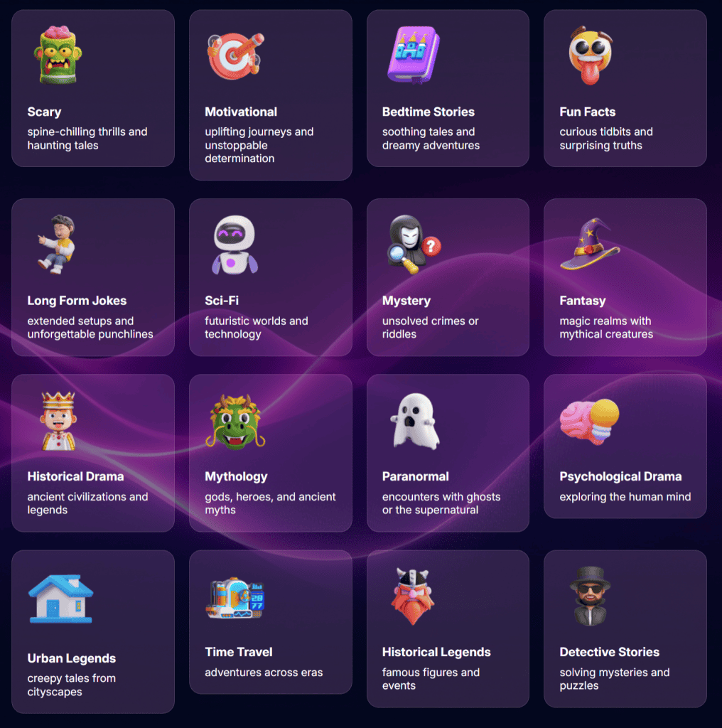Choose the 'adventures across eras' description
722x728 pixels.
coord(264,673)
